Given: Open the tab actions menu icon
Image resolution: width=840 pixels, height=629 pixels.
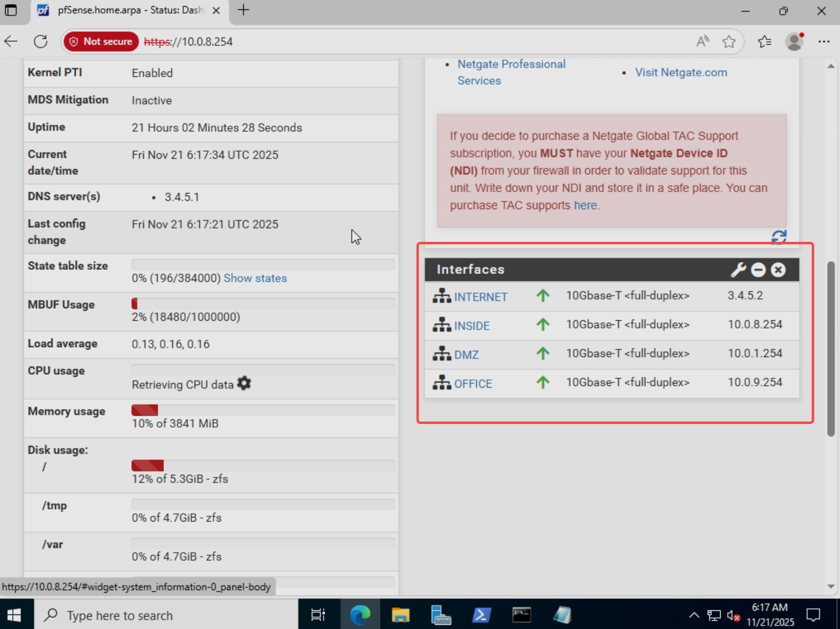Looking at the screenshot, I should click(x=11, y=10).
